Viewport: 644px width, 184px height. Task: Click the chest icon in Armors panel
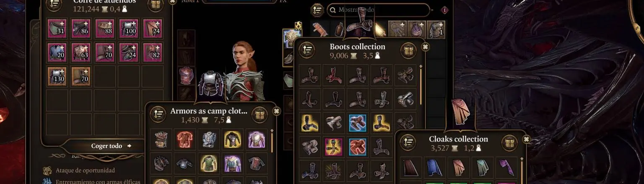pos(260,115)
